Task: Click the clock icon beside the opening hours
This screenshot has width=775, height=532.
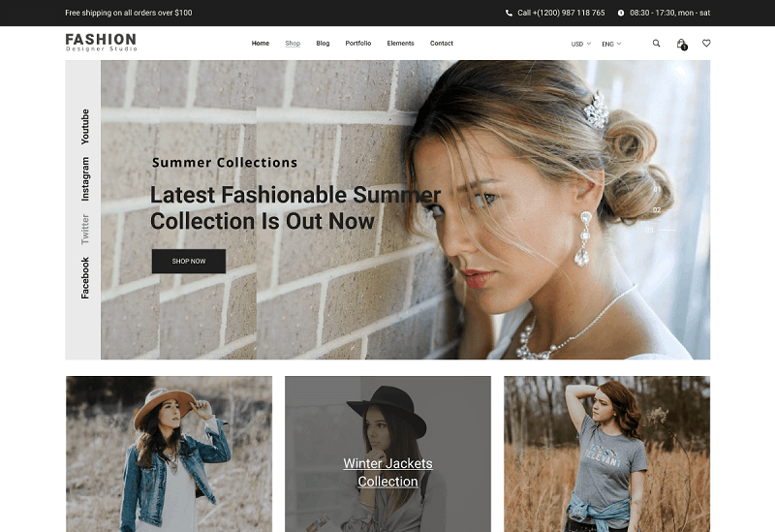Action: click(621, 13)
